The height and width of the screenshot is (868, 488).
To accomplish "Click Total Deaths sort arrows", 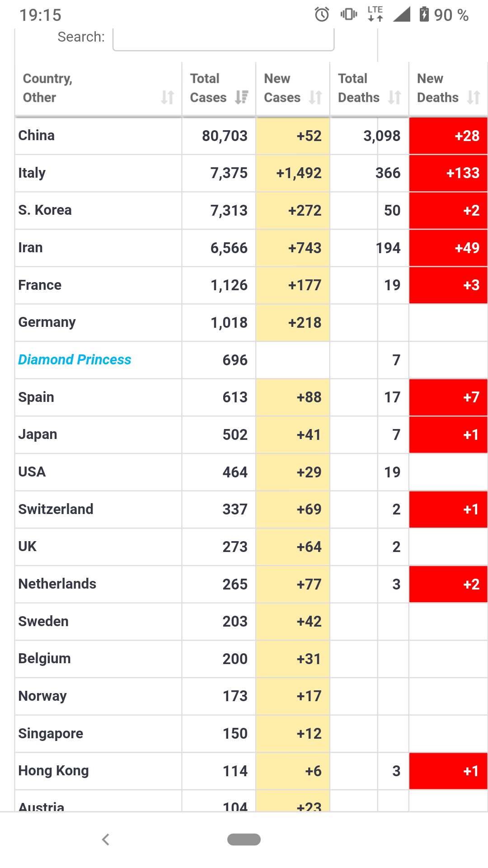I will 394,97.
